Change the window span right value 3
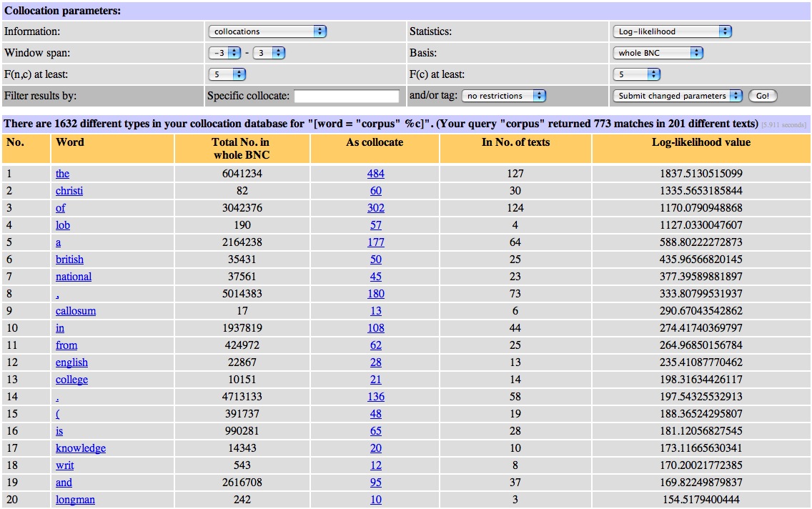Screen dimensions: 812x509 [268, 53]
